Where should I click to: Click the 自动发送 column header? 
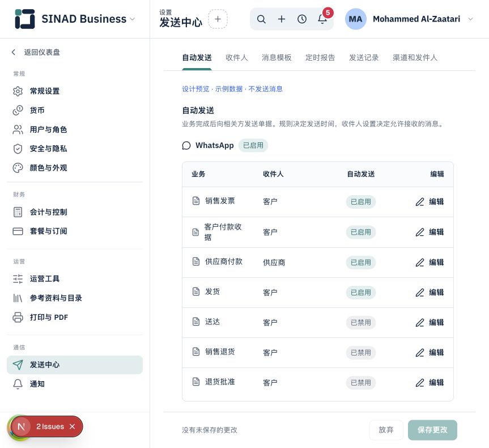pyautogui.click(x=361, y=174)
